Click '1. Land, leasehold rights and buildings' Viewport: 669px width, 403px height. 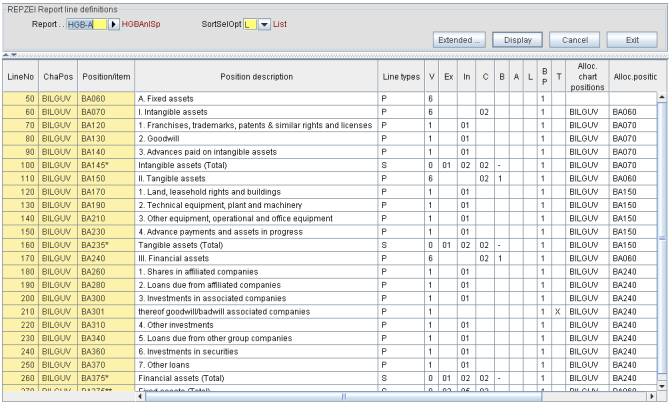[256, 192]
